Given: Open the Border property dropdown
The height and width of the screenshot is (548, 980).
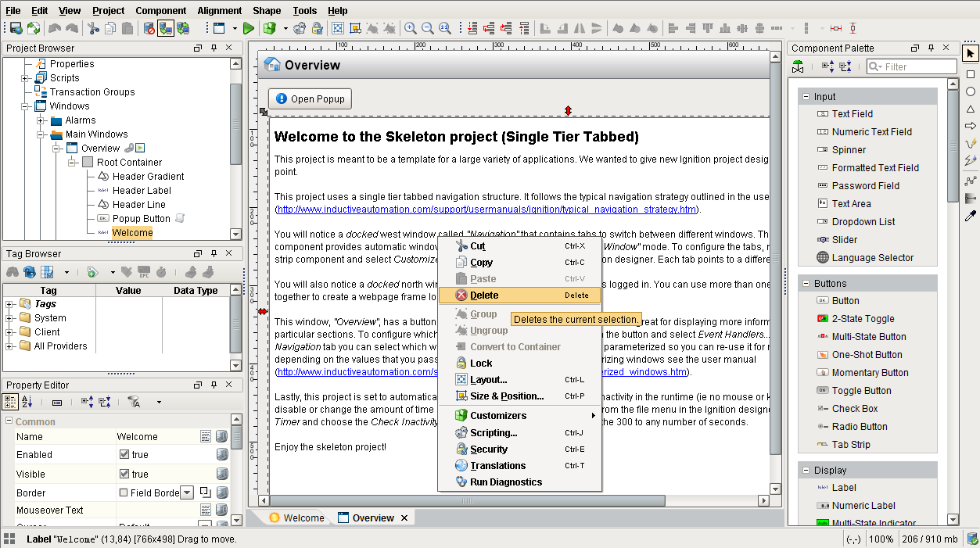Looking at the screenshot, I should click(187, 491).
